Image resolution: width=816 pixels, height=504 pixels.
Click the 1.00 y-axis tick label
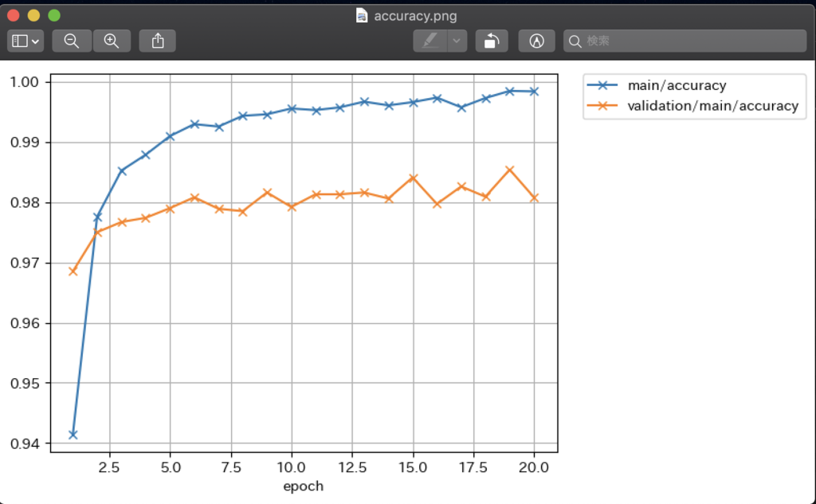click(25, 82)
